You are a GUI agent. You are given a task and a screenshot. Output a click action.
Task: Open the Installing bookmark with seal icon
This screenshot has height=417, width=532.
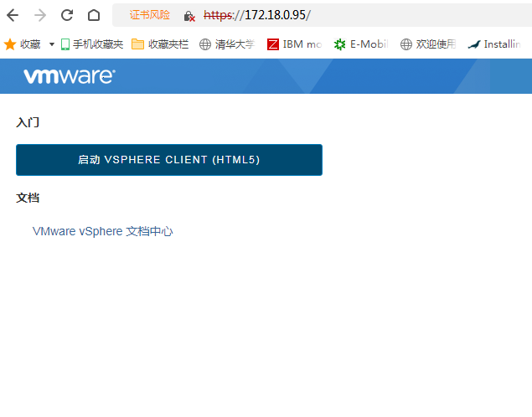(x=494, y=44)
